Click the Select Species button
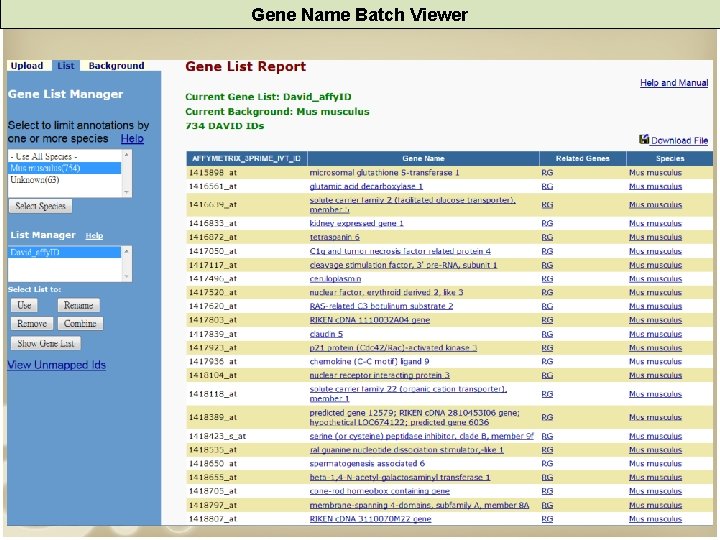The image size is (720, 540). [x=40, y=206]
